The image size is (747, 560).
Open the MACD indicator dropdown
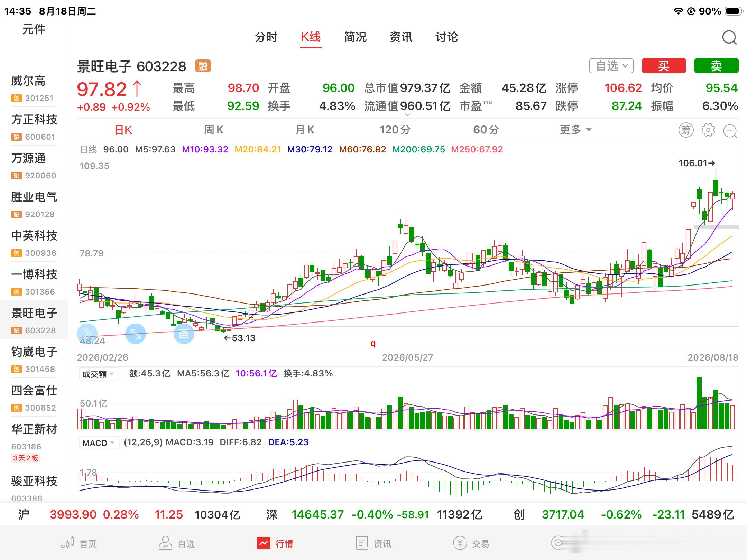pos(99,443)
